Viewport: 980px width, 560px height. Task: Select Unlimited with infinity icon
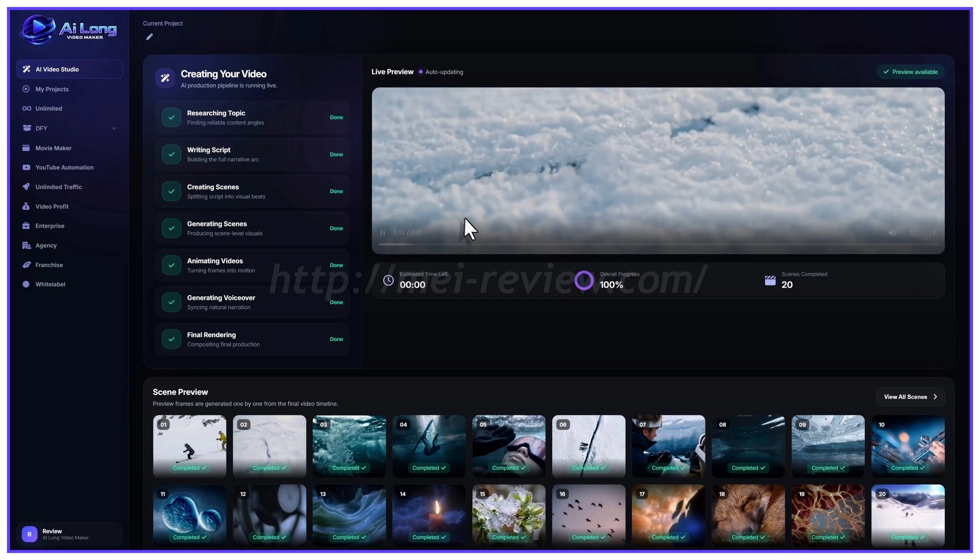(x=69, y=108)
